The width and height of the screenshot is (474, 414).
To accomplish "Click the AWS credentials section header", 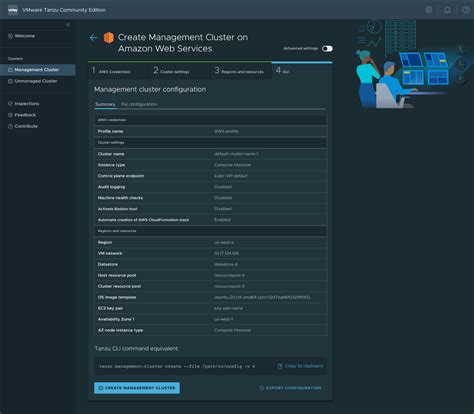I will [211, 120].
